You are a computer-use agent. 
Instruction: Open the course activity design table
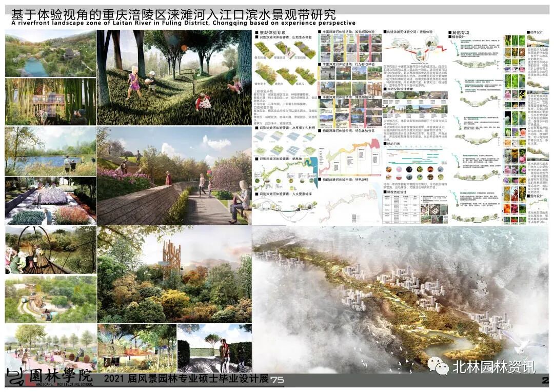(x=401, y=209)
